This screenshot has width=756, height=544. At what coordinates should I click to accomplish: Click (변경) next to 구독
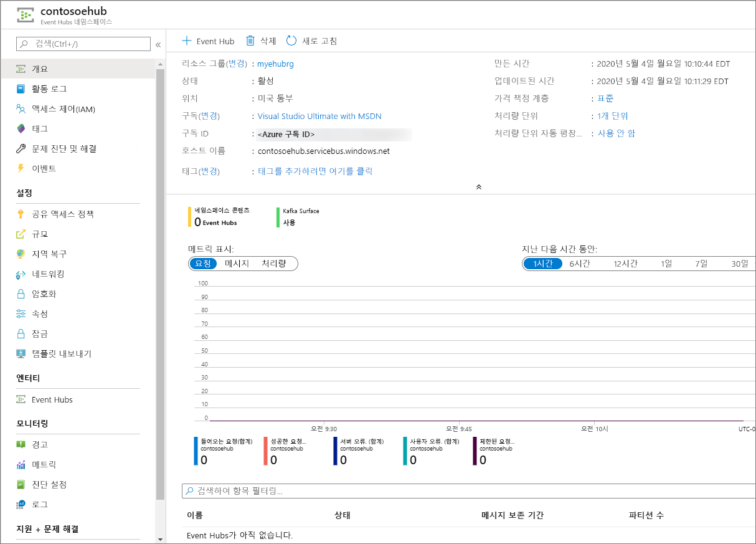click(209, 116)
